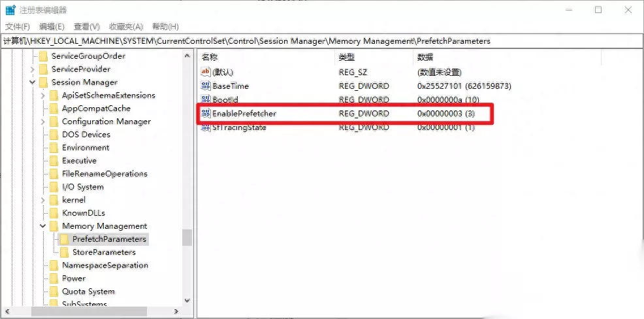The height and width of the screenshot is (319, 644).
Task: Open the 帮助(H) menu
Action: pyautogui.click(x=165, y=27)
